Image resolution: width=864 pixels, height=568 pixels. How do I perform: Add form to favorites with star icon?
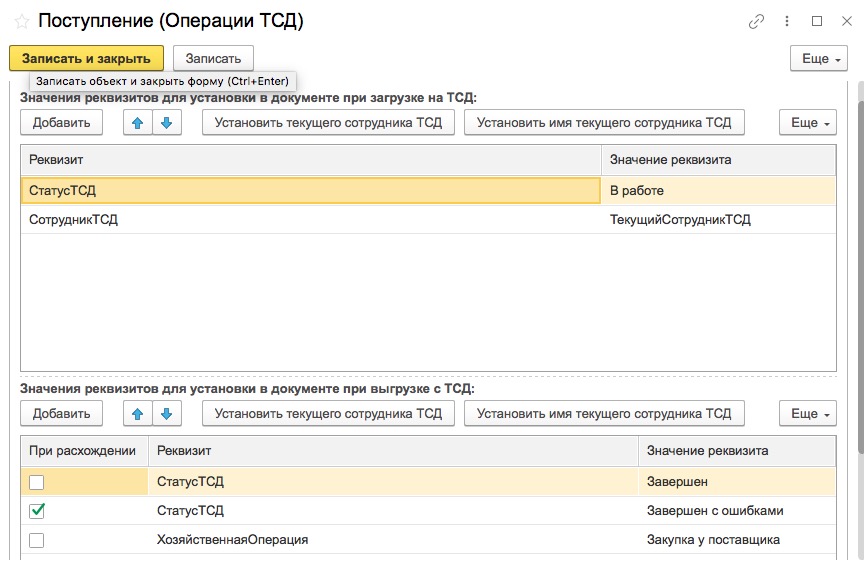point(21,21)
